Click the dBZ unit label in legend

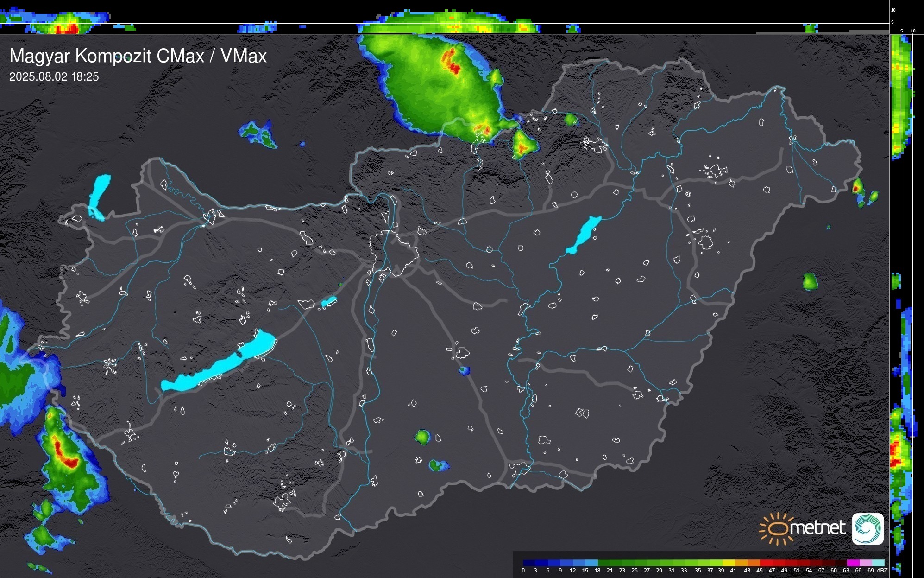coord(882,571)
